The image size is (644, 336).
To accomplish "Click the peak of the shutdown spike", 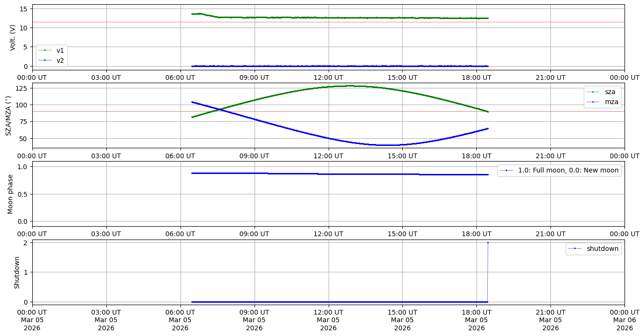I will click(488, 242).
